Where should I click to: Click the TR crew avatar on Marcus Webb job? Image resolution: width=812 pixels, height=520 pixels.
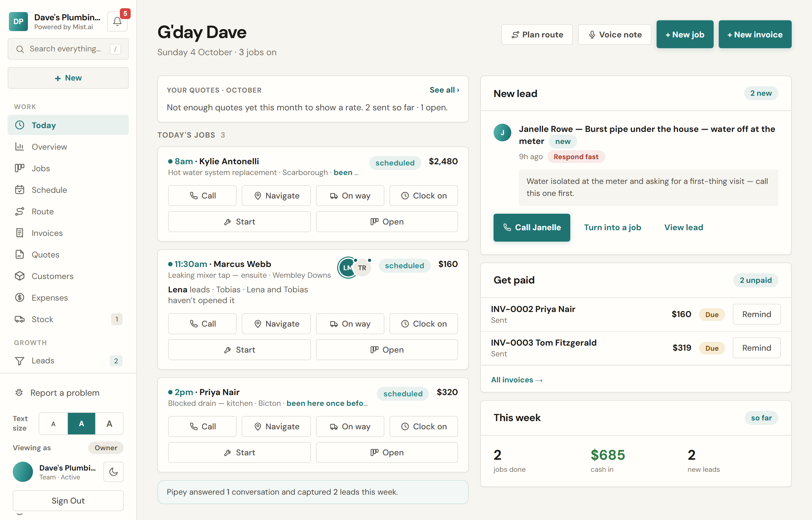coord(362,268)
